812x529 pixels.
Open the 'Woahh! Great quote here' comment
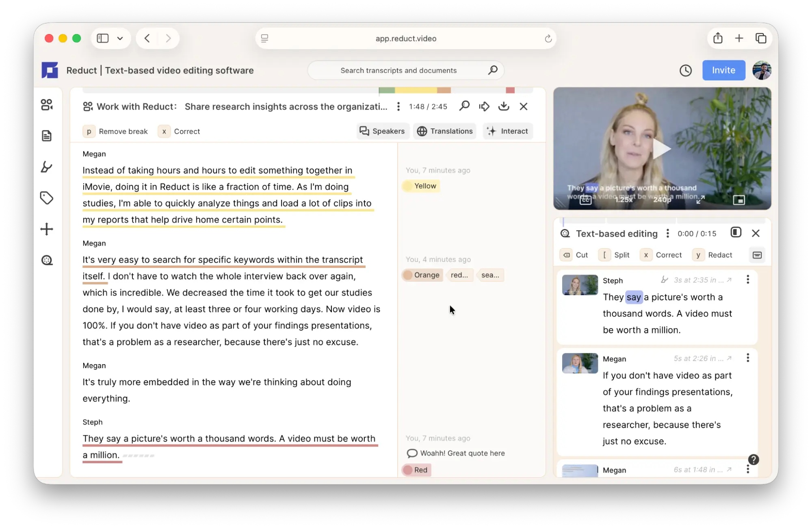pyautogui.click(x=456, y=453)
